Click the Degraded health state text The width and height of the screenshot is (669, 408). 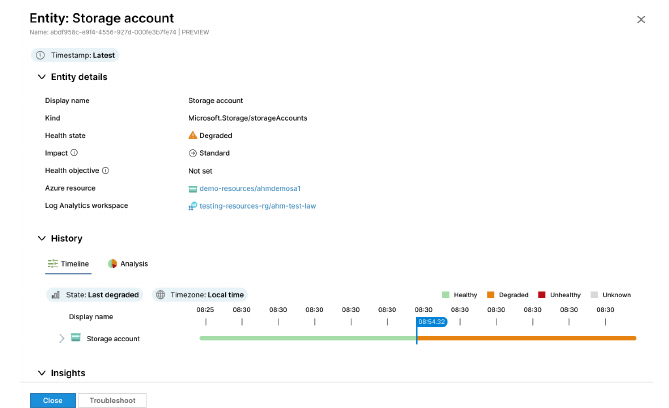tap(216, 135)
